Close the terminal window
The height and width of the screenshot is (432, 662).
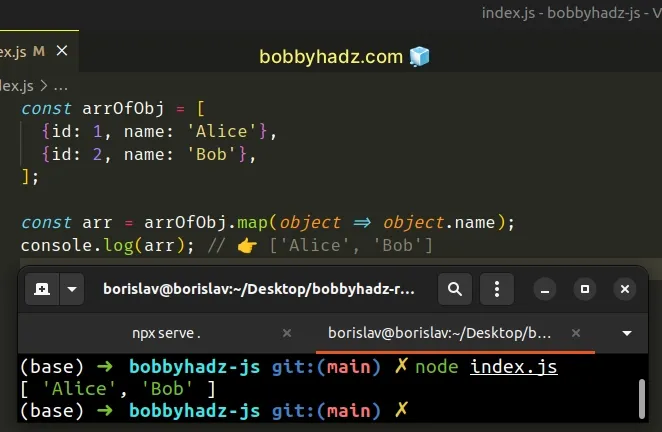[x=625, y=290]
